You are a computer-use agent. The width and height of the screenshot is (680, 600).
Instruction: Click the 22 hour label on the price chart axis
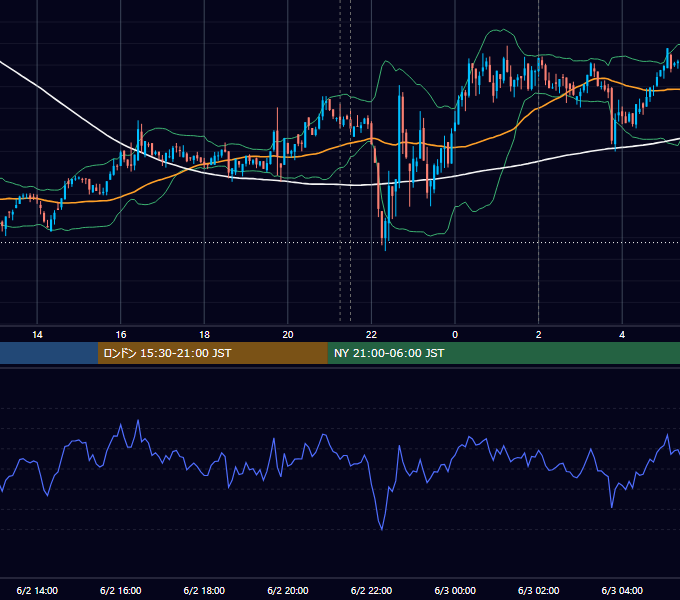[x=371, y=335]
